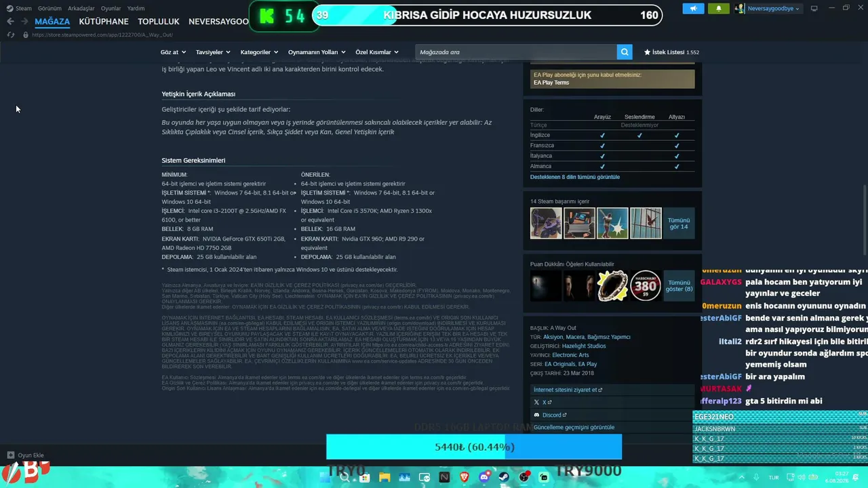Open the Oyunlar menu
868x488 pixels.
(x=111, y=8)
